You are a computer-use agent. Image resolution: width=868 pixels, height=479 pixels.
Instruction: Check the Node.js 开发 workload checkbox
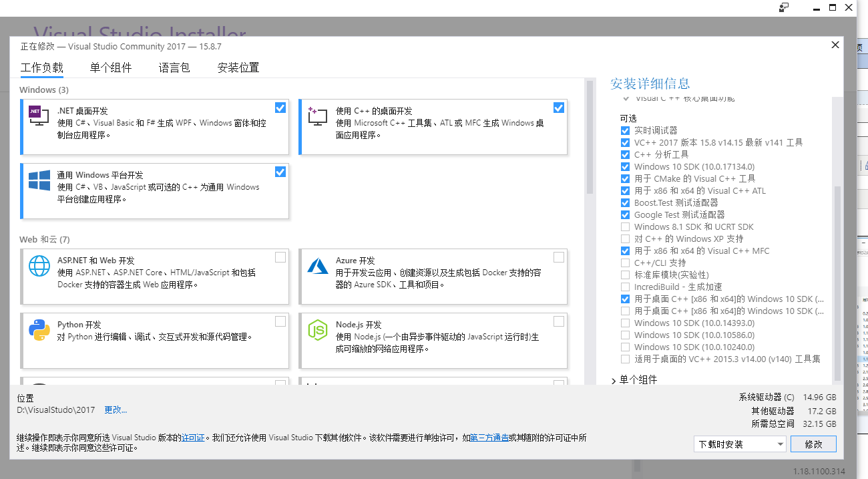point(559,321)
